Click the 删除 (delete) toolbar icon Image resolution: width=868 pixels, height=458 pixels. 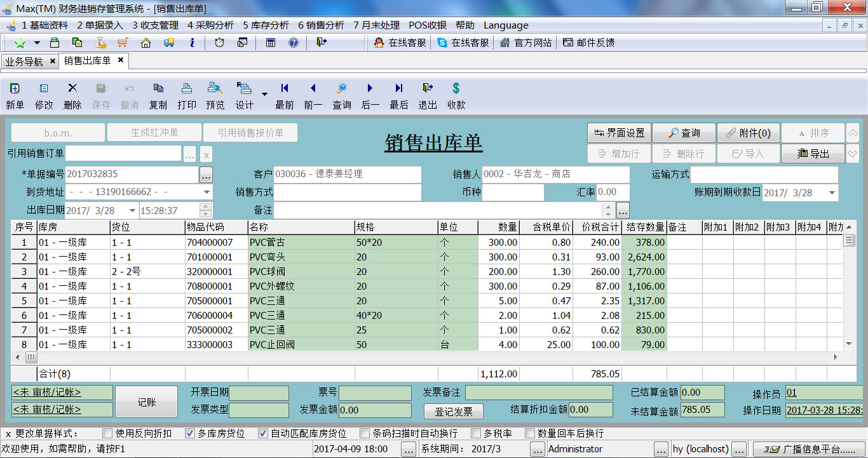click(72, 89)
